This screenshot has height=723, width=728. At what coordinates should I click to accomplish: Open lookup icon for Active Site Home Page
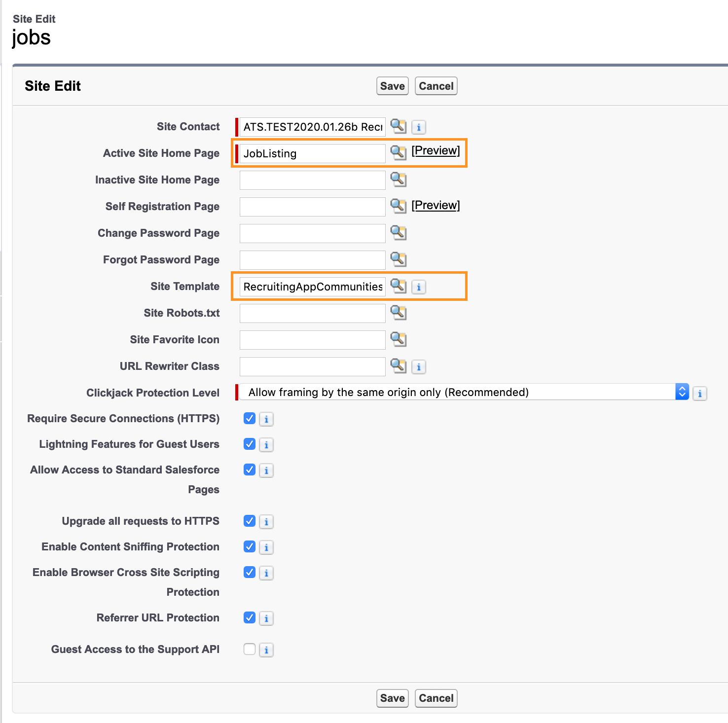pyautogui.click(x=399, y=153)
